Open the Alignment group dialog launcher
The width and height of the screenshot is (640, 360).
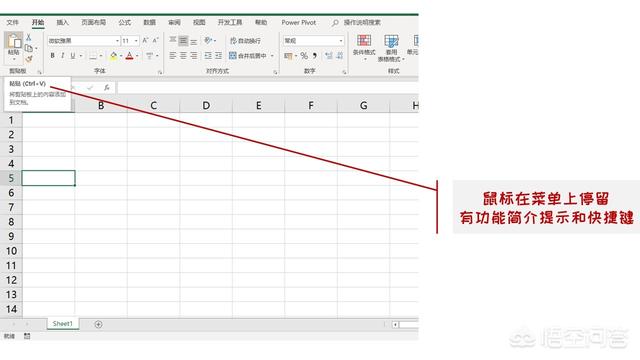[276, 72]
